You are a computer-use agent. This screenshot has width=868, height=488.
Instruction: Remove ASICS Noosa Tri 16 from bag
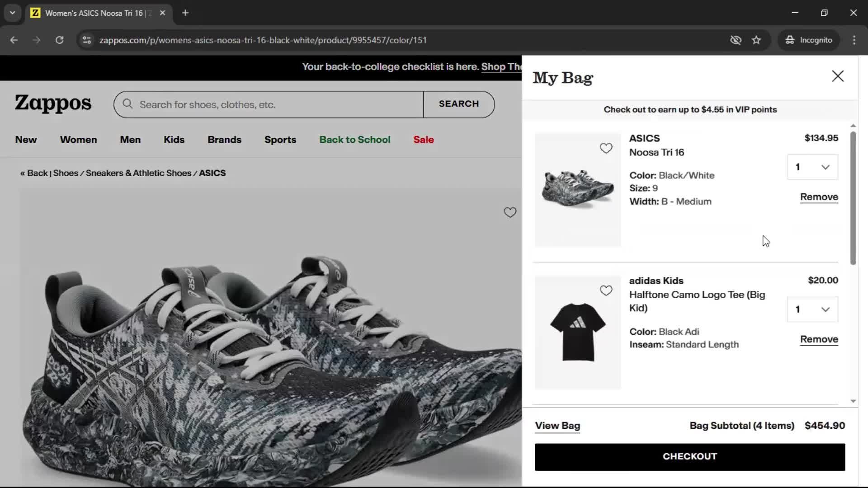(819, 197)
